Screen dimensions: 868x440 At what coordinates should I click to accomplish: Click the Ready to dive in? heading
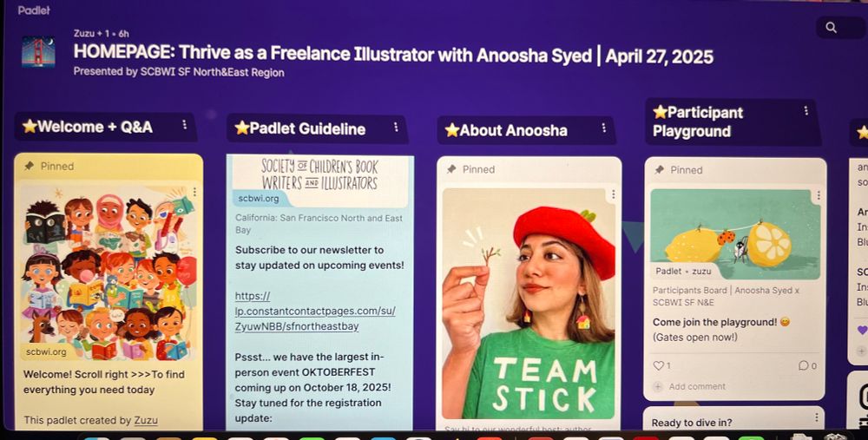coord(692,423)
